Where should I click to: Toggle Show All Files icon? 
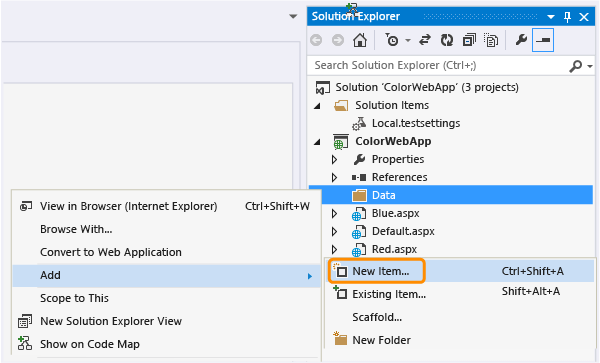pyautogui.click(x=491, y=40)
